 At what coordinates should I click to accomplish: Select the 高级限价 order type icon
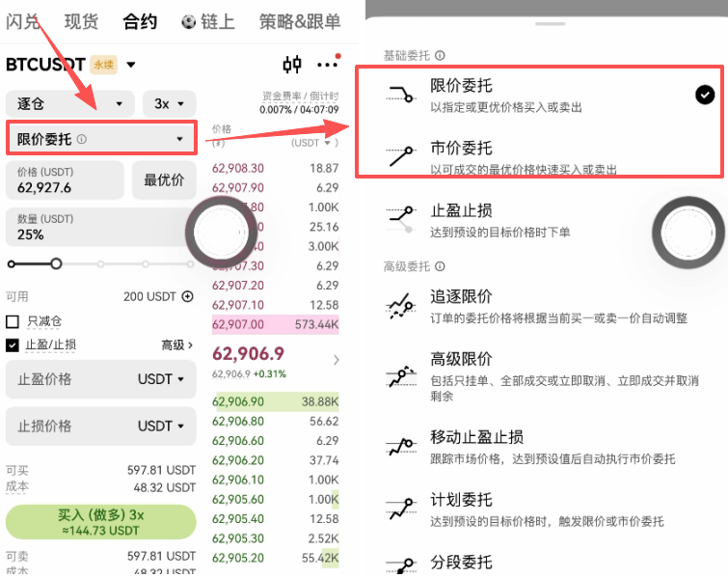click(x=401, y=376)
